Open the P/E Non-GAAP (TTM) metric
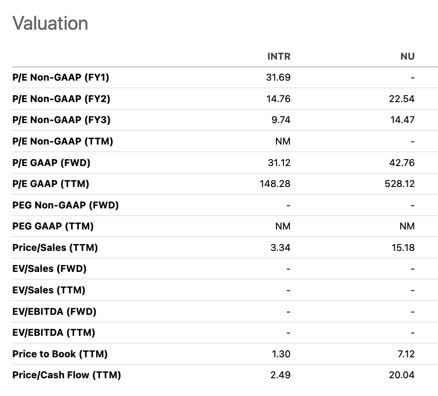 point(63,141)
